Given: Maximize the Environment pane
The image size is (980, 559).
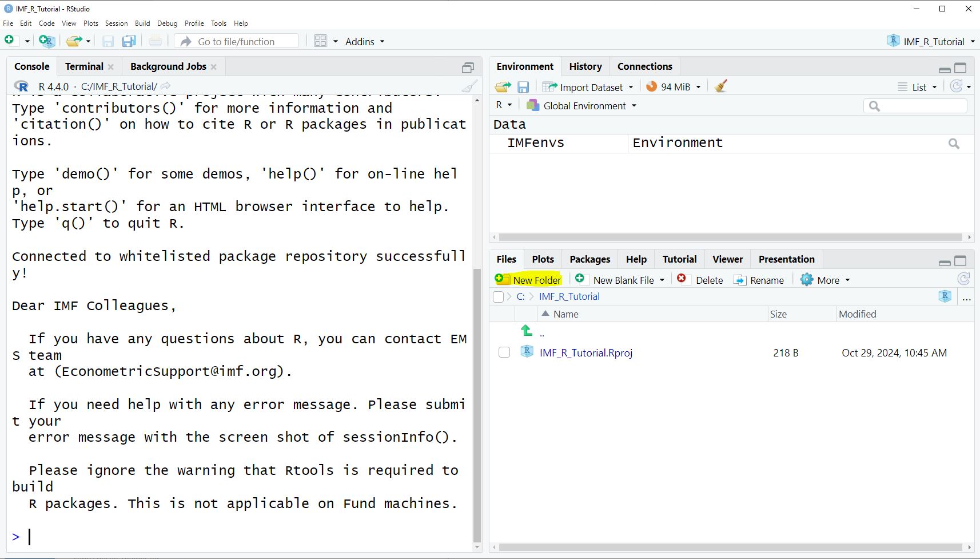Looking at the screenshot, I should (x=961, y=68).
